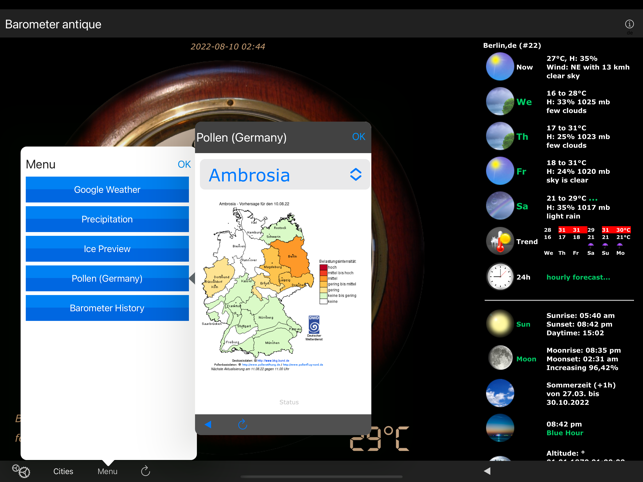Click the Berlin,de (#22) city header
The image size is (643, 482).
pyautogui.click(x=512, y=46)
